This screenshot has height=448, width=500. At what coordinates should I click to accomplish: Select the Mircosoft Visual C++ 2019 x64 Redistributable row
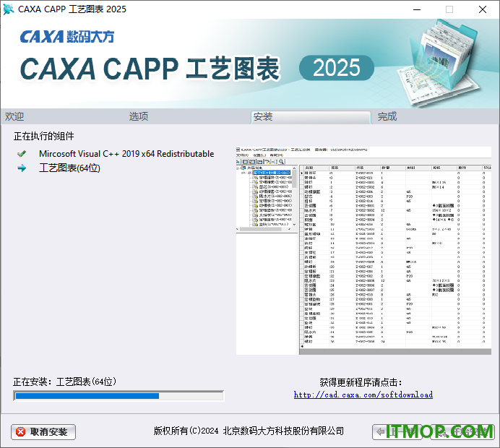[x=116, y=154]
